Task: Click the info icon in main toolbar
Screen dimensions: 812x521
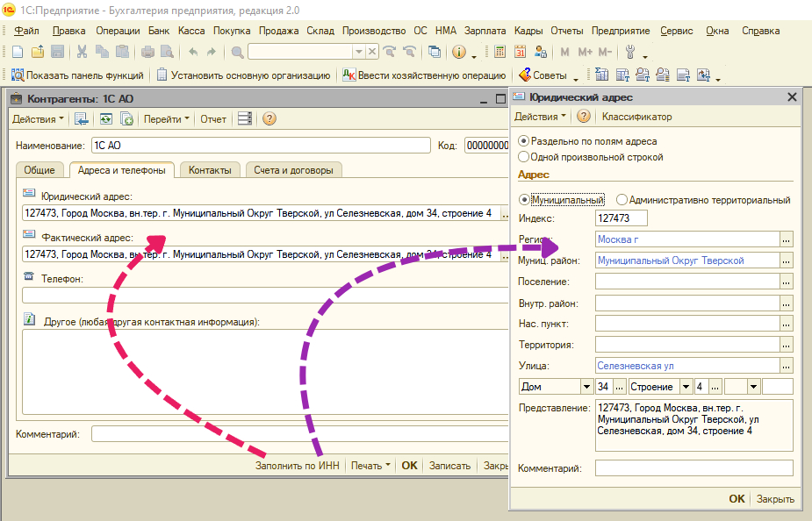Action: click(458, 52)
